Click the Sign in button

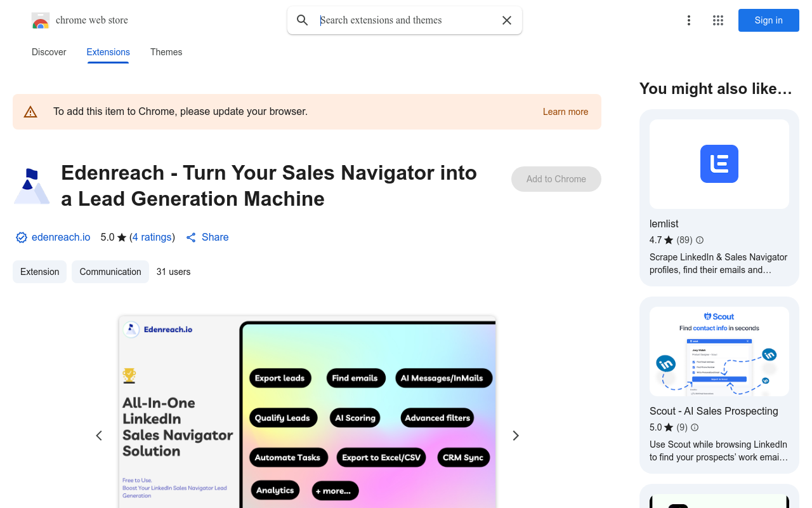[769, 20]
